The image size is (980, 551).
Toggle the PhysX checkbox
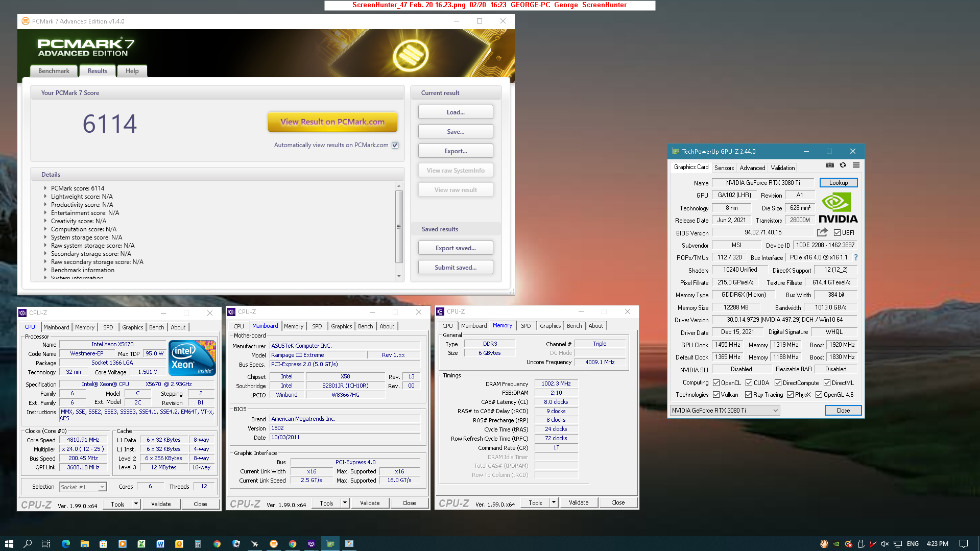790,394
